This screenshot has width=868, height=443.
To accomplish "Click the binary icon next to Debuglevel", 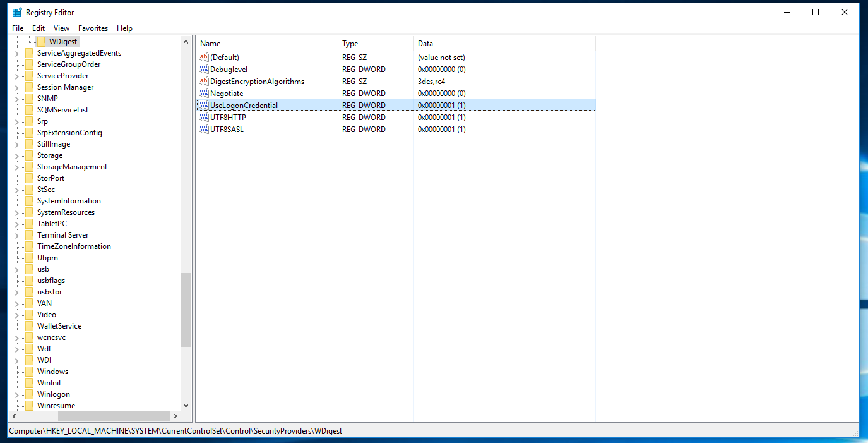I will [x=203, y=70].
